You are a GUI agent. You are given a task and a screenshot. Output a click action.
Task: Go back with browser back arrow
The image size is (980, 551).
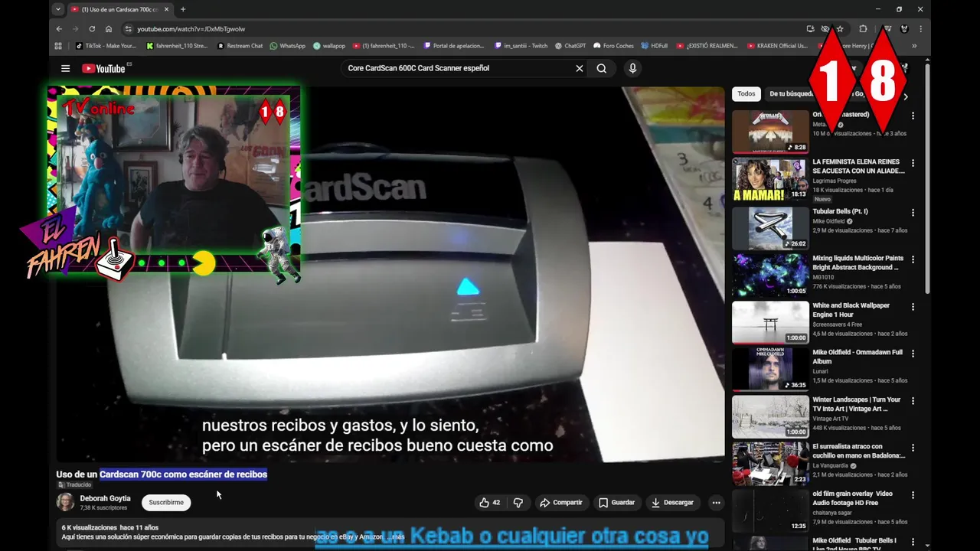pyautogui.click(x=59, y=29)
